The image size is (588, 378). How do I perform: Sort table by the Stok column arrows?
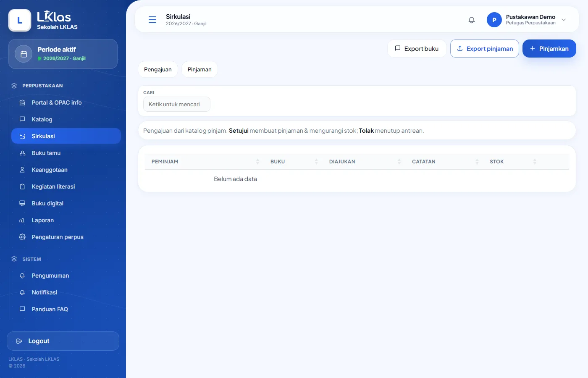point(535,162)
